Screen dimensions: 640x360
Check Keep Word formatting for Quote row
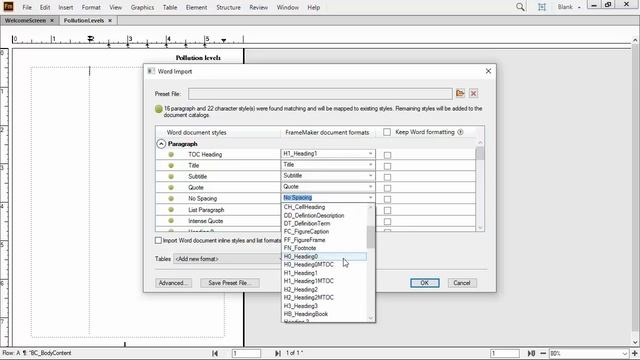(x=387, y=188)
